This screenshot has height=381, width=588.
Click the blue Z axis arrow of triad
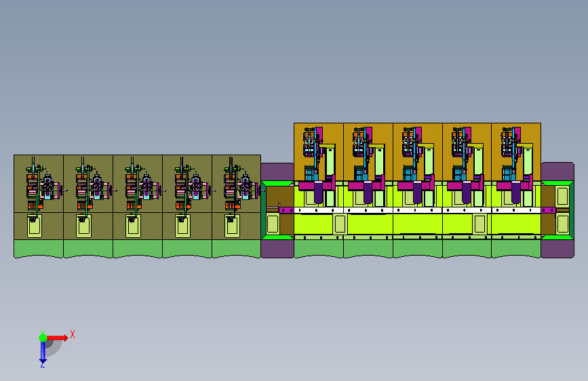[x=43, y=352]
